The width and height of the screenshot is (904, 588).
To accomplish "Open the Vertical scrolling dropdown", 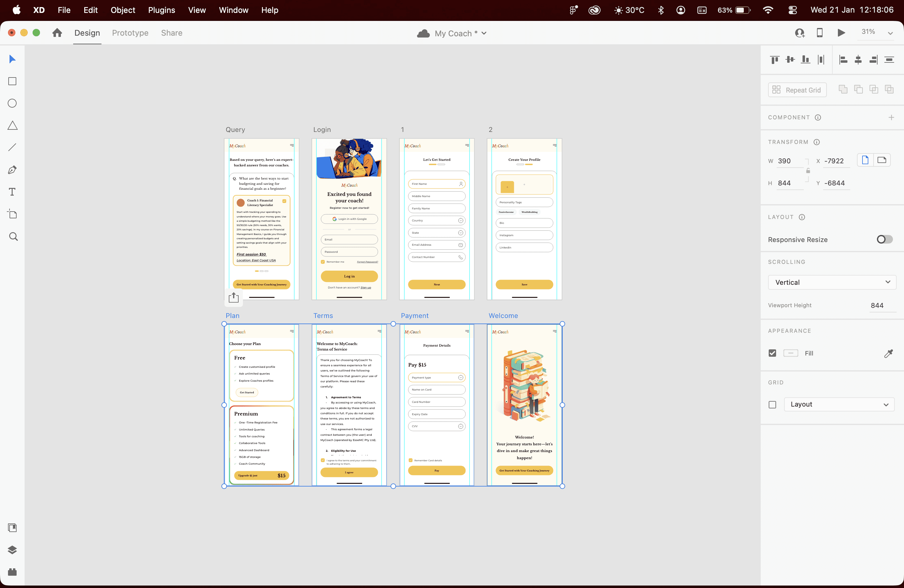I will click(832, 282).
